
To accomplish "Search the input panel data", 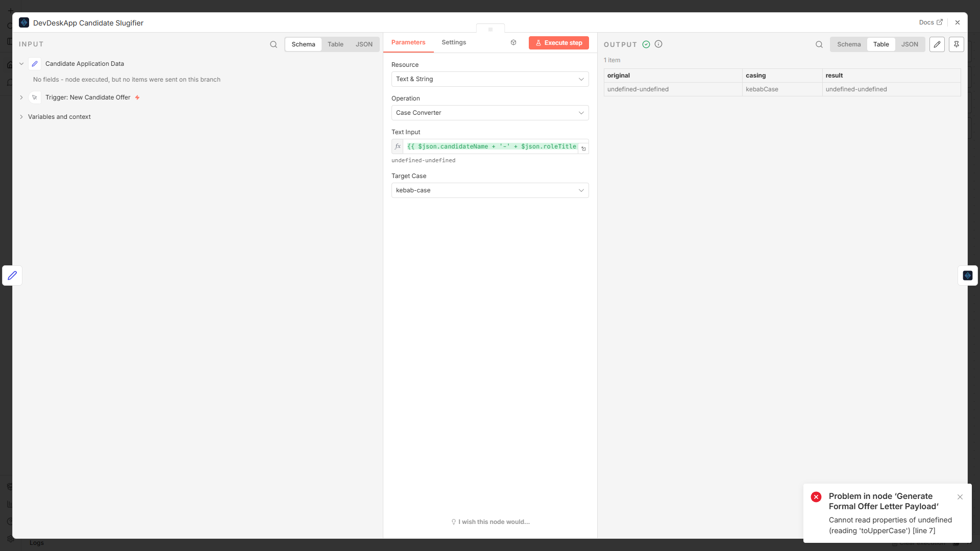I will coord(274,44).
